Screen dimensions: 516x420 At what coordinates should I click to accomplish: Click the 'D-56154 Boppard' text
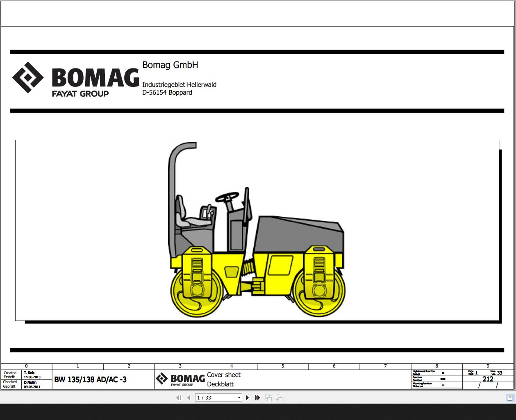point(167,93)
